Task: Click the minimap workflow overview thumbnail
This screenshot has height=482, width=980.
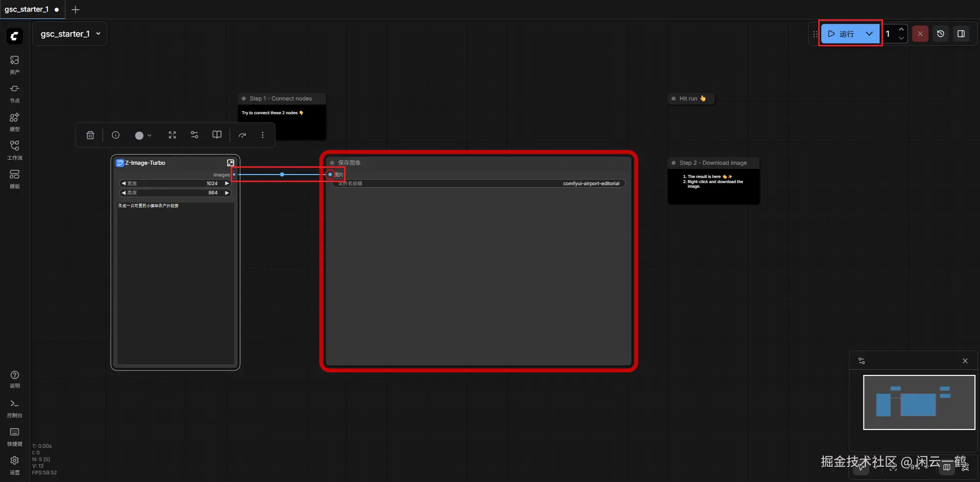Action: (x=919, y=402)
